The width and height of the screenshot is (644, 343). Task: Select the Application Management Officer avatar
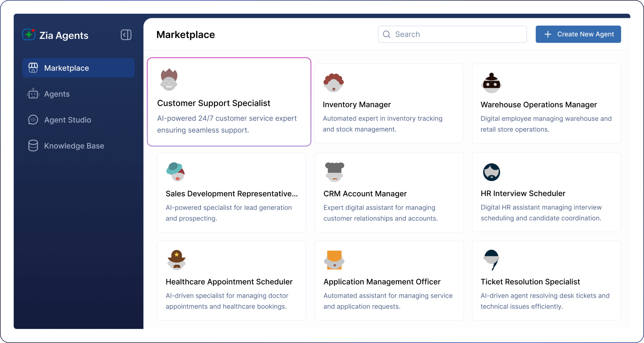click(334, 260)
